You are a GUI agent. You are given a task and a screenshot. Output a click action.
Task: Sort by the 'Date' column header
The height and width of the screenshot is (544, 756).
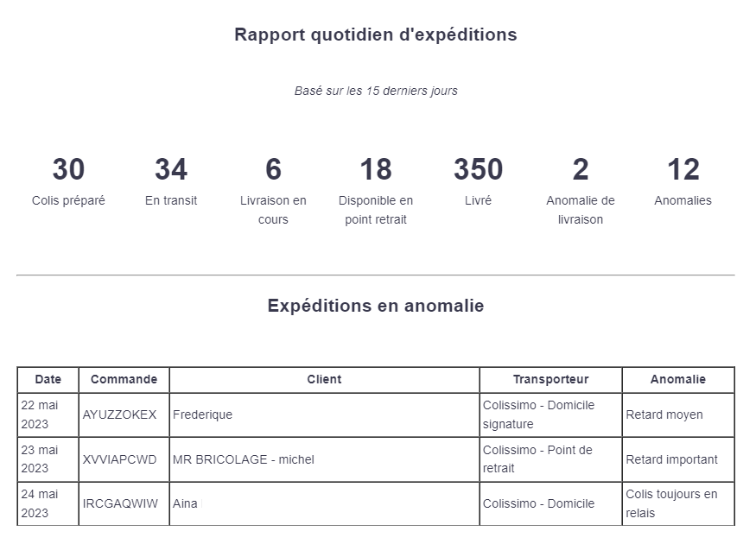click(x=48, y=379)
